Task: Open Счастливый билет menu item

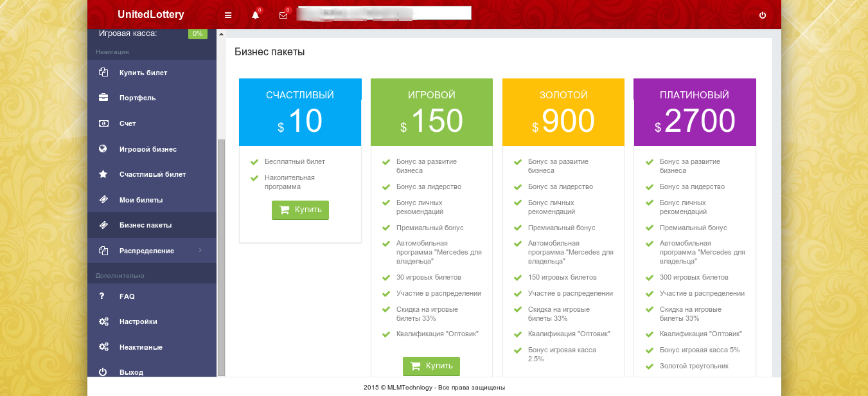Action: pos(152,174)
